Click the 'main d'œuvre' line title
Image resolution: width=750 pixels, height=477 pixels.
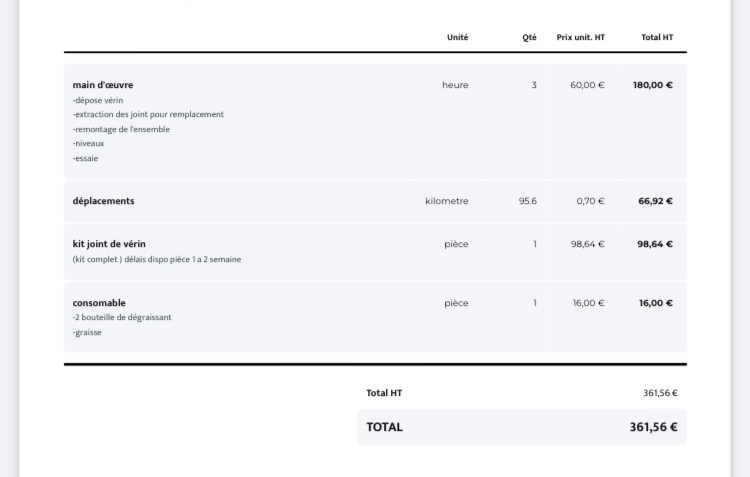click(103, 85)
